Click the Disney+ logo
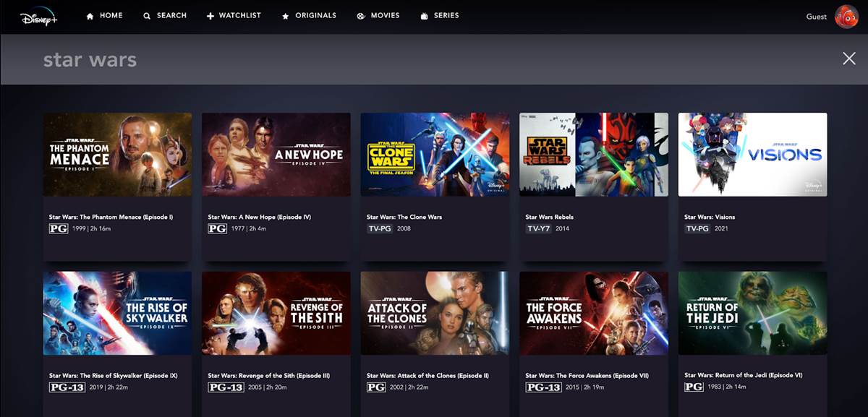Viewport: 868px width, 417px height. [x=38, y=16]
